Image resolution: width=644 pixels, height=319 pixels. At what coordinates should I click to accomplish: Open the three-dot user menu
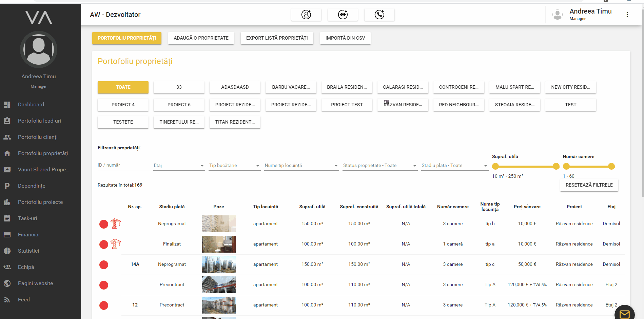tap(627, 15)
